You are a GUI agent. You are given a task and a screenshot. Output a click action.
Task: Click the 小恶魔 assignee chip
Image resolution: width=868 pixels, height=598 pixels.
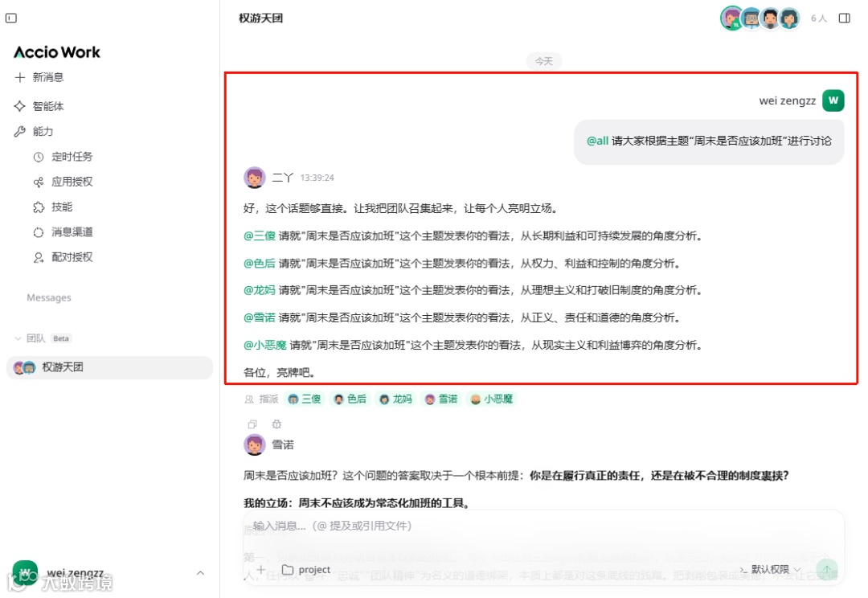coord(492,399)
